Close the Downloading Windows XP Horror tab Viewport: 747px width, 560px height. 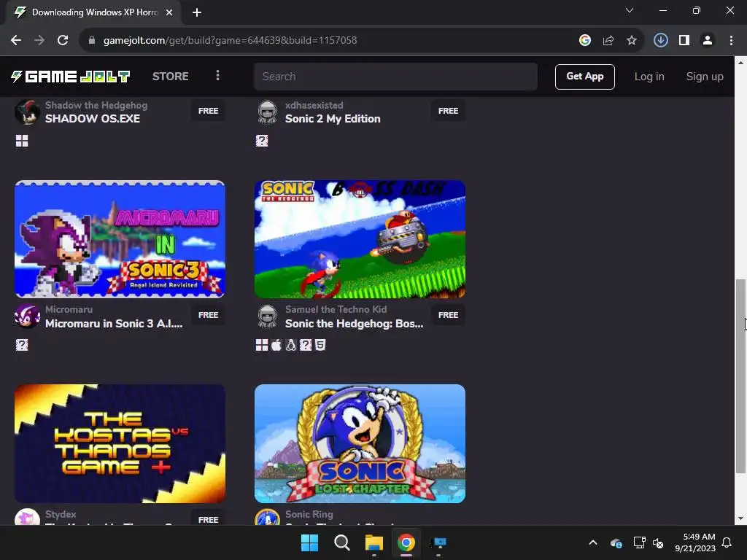(169, 12)
